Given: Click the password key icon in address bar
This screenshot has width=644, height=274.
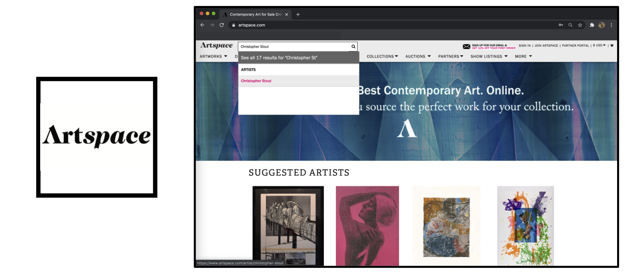Looking at the screenshot, I should [x=561, y=25].
